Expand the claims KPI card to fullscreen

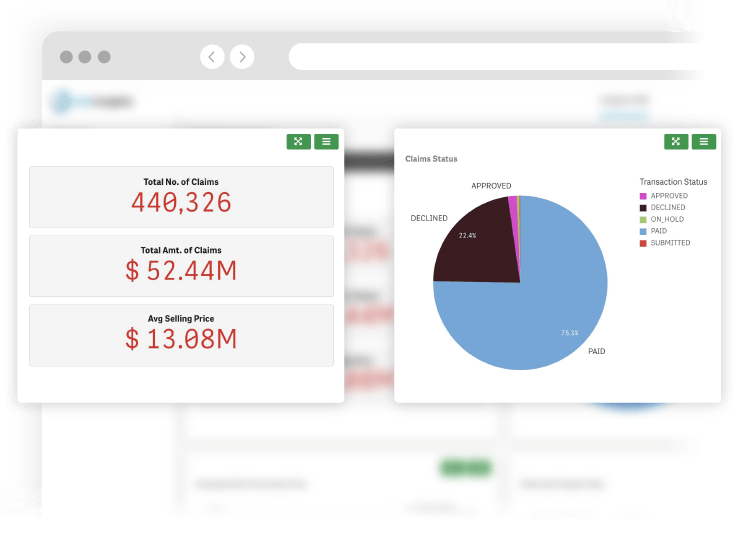pyautogui.click(x=299, y=141)
